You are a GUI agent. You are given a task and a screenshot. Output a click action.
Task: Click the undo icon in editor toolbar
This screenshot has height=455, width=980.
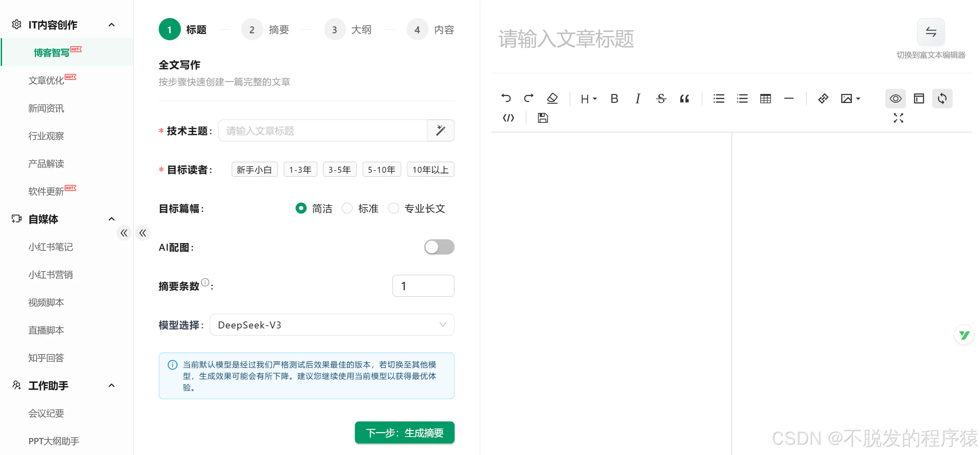(x=506, y=98)
